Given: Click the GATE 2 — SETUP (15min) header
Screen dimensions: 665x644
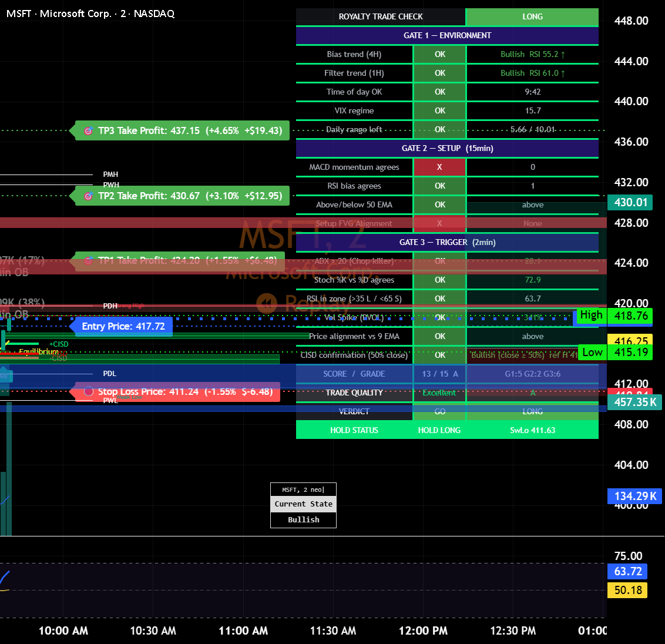Looking at the screenshot, I should pos(447,149).
